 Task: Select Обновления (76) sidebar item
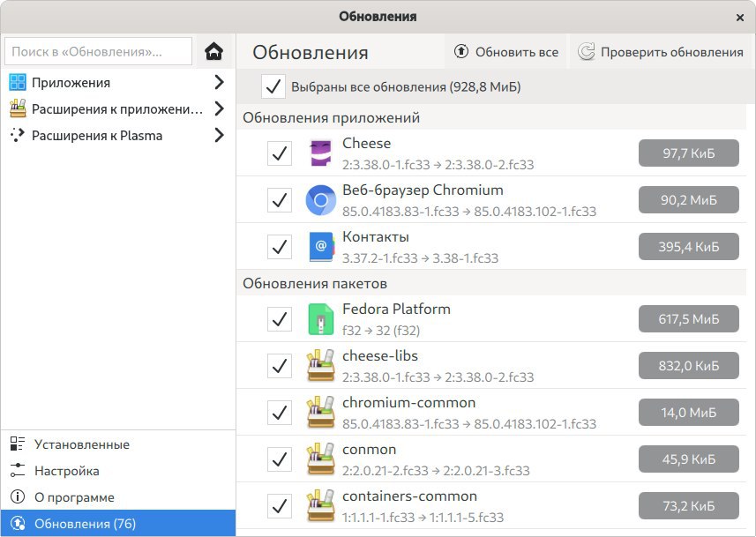(x=118, y=524)
